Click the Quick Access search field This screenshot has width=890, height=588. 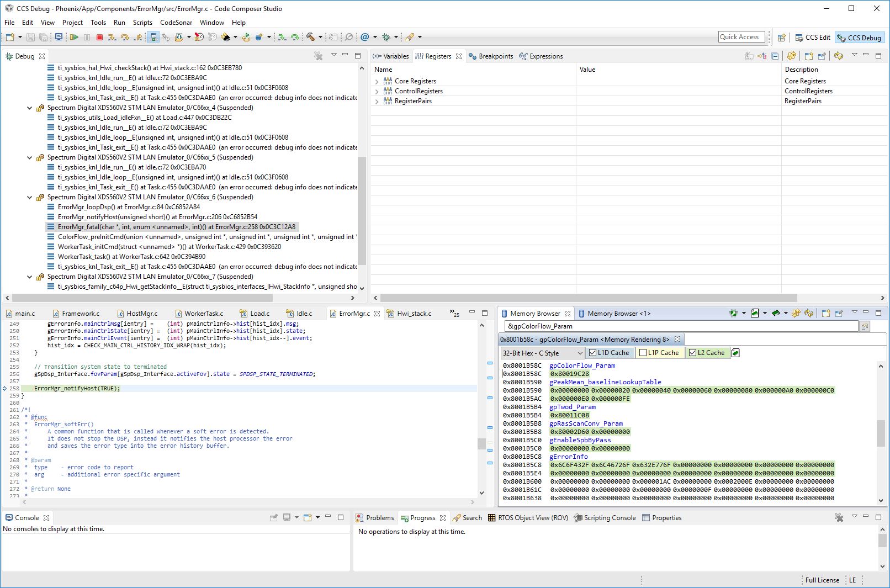(741, 37)
